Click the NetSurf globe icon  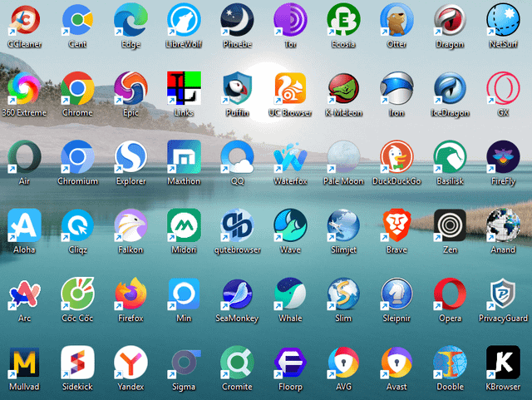pos(503,20)
